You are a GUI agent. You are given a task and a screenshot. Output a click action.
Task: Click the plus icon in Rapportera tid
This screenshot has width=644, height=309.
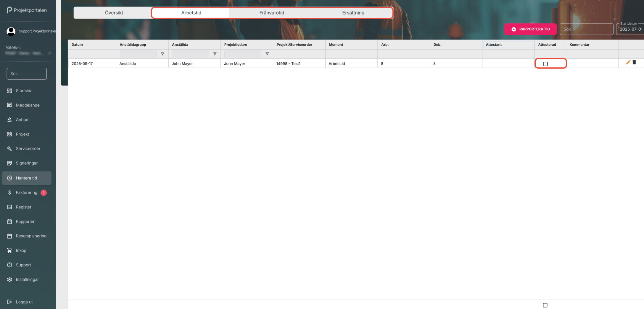pos(514,29)
